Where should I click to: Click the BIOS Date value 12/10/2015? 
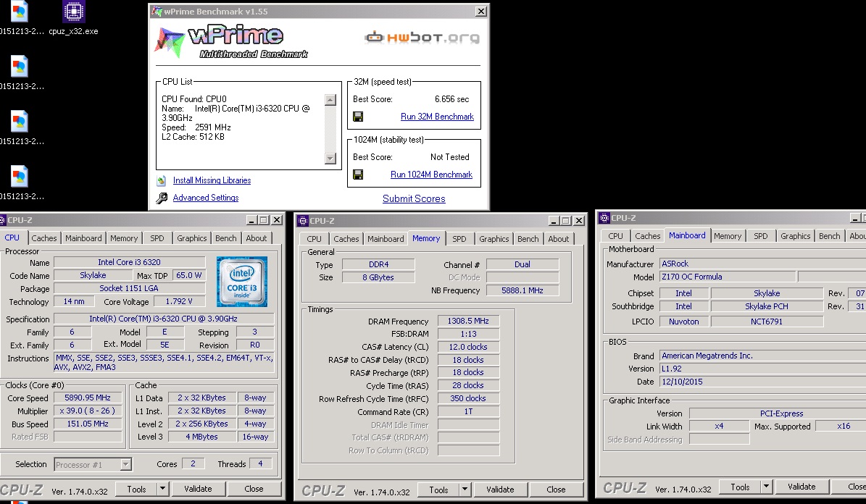click(762, 382)
